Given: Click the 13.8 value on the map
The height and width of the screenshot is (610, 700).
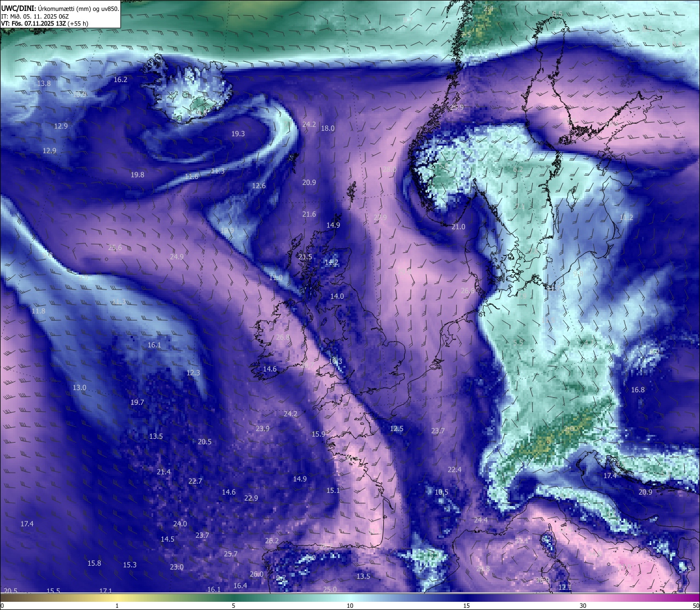Looking at the screenshot, I should click(x=44, y=83).
